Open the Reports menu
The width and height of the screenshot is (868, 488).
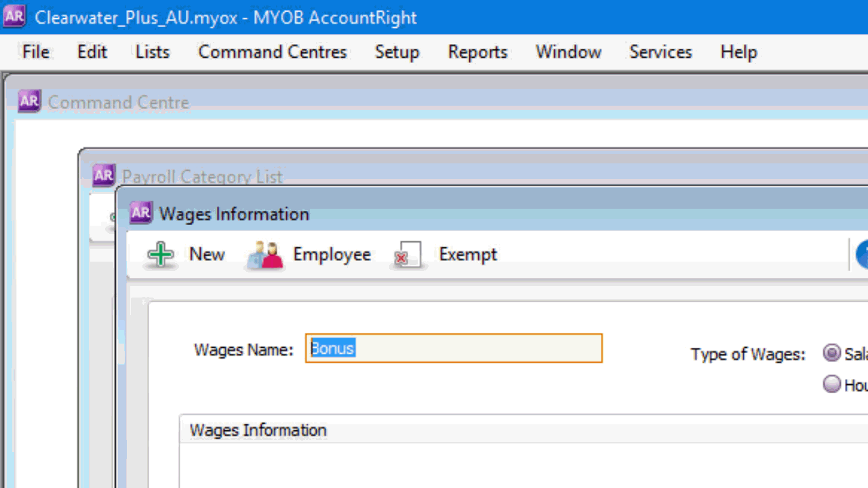[477, 52]
